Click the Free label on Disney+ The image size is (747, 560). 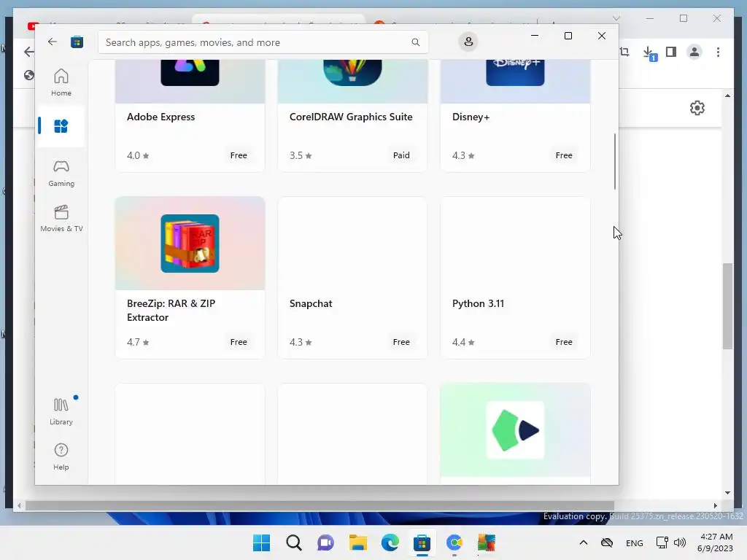564,155
